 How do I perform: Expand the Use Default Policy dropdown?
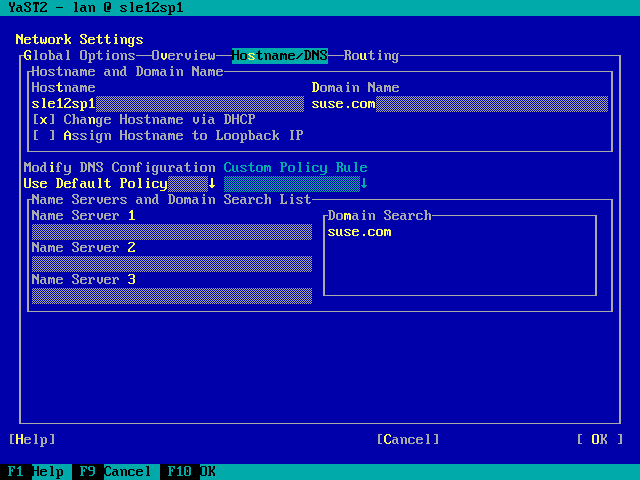click(x=119, y=184)
